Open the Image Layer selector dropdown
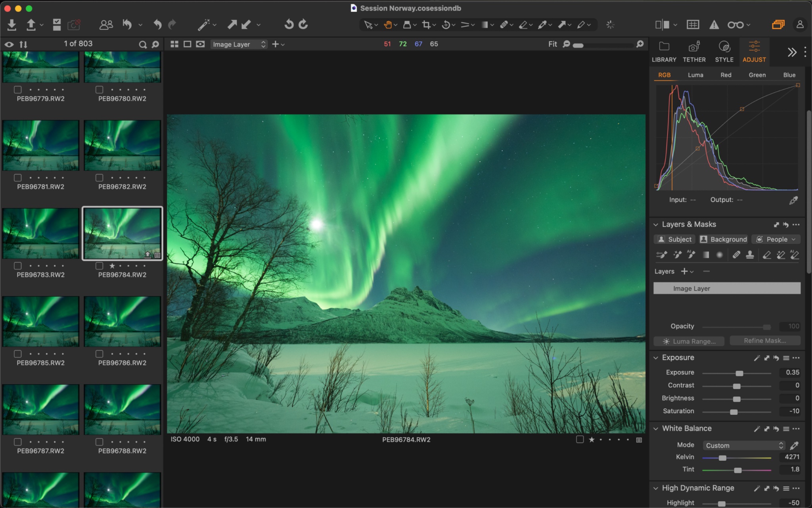Viewport: 812px width, 508px height. 239,44
